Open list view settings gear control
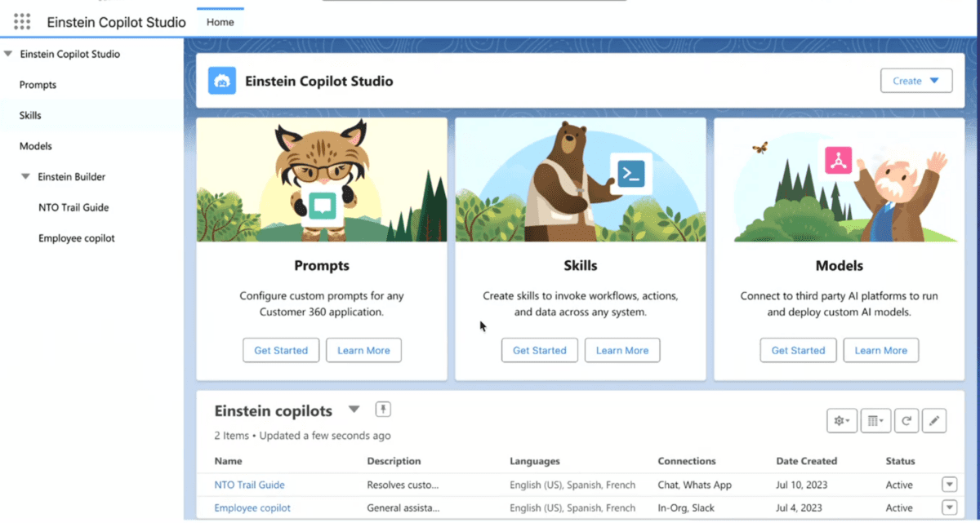 [x=842, y=421]
